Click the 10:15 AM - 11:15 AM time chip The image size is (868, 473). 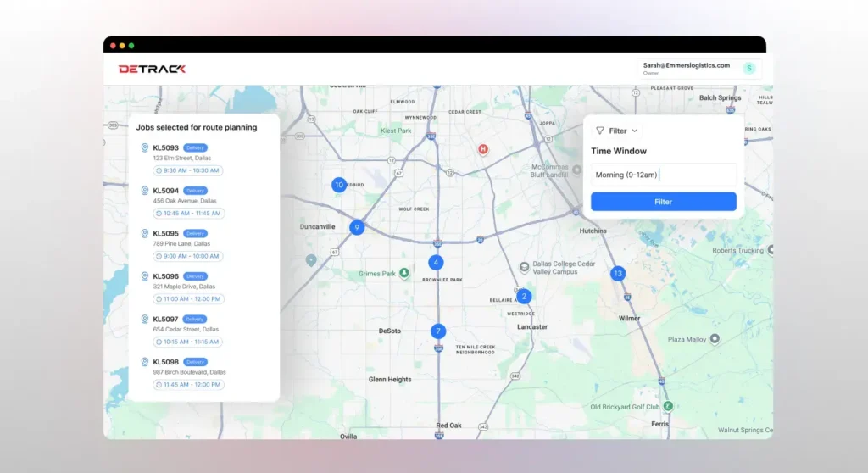point(187,342)
